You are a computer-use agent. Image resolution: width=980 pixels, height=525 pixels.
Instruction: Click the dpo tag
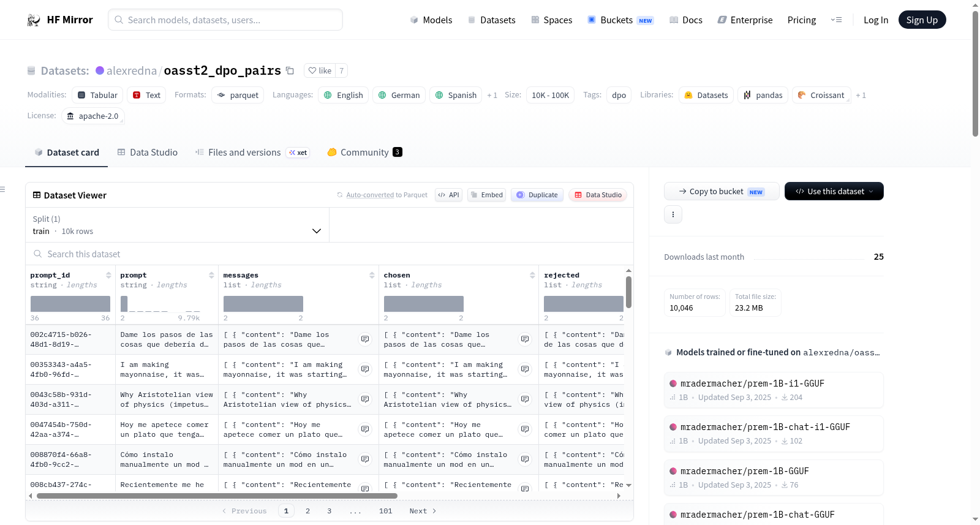pos(619,95)
